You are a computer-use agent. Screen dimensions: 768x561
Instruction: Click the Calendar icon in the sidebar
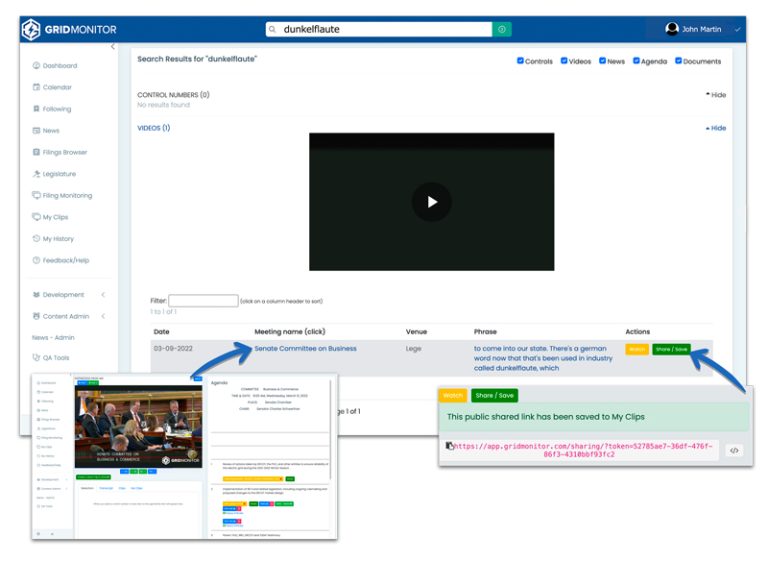(36, 87)
